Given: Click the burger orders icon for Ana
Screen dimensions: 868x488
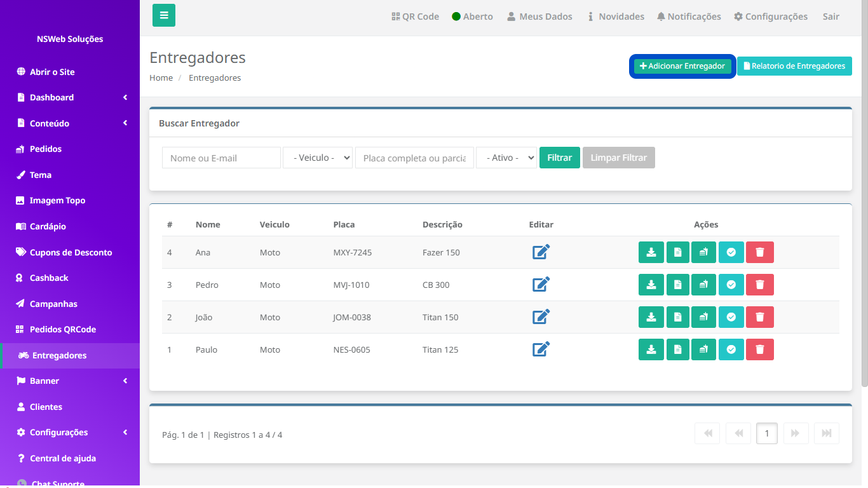Looking at the screenshot, I should (x=703, y=252).
